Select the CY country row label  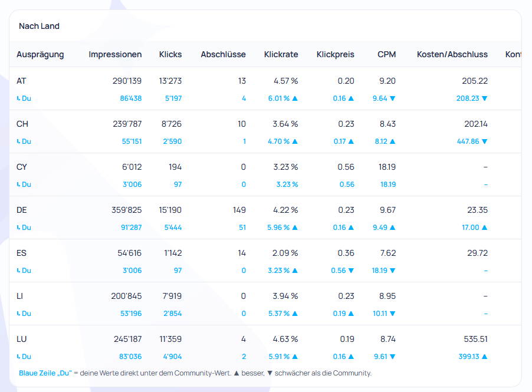(21, 167)
